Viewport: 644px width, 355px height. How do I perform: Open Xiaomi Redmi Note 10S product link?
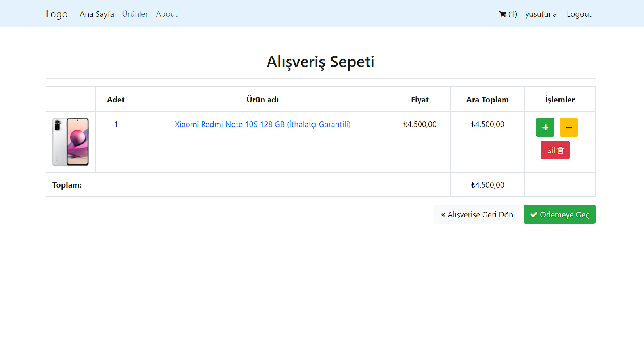[x=262, y=124]
